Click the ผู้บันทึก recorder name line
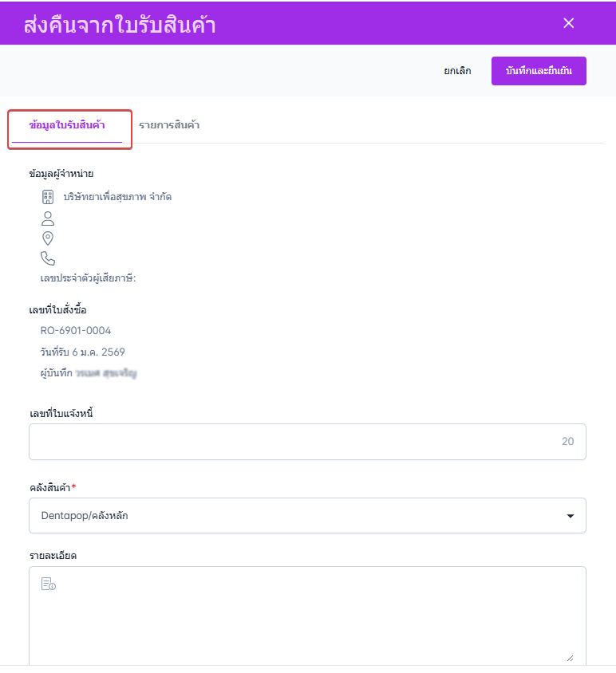Viewport: 616px width, 673px height. [89, 373]
